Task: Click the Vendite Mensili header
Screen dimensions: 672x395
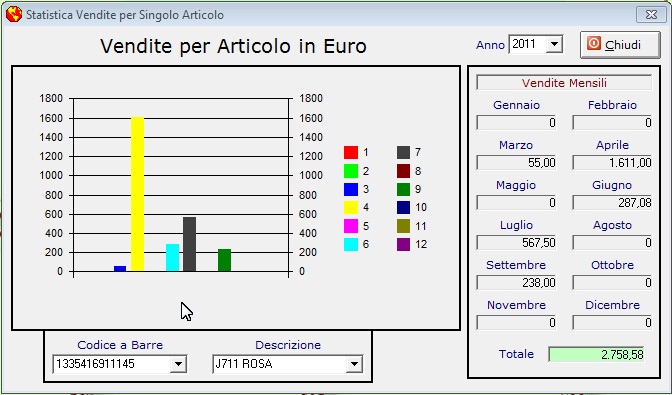Action: pos(564,83)
